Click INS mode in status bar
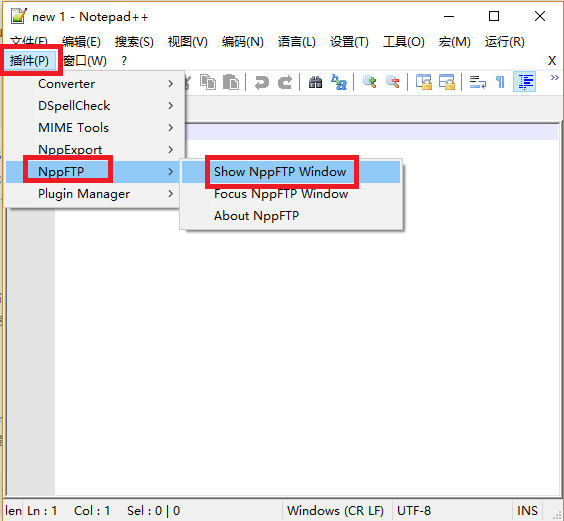Viewport: 564px width, 521px height. 527,511
